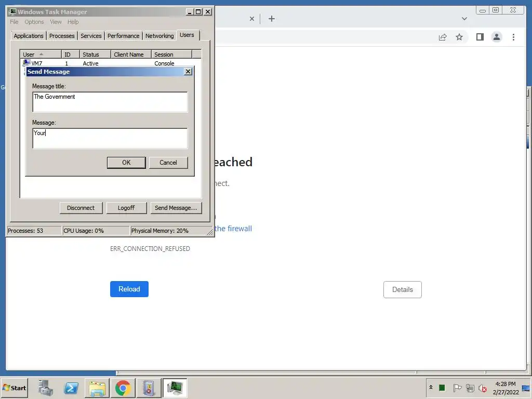Switch to the Networking tab
The image size is (532, 399).
(x=159, y=36)
